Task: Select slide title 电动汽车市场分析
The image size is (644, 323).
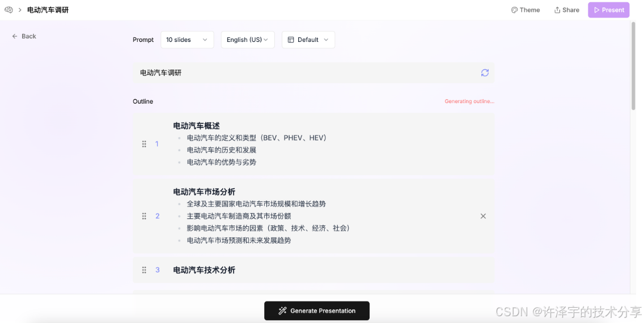Action: click(204, 192)
